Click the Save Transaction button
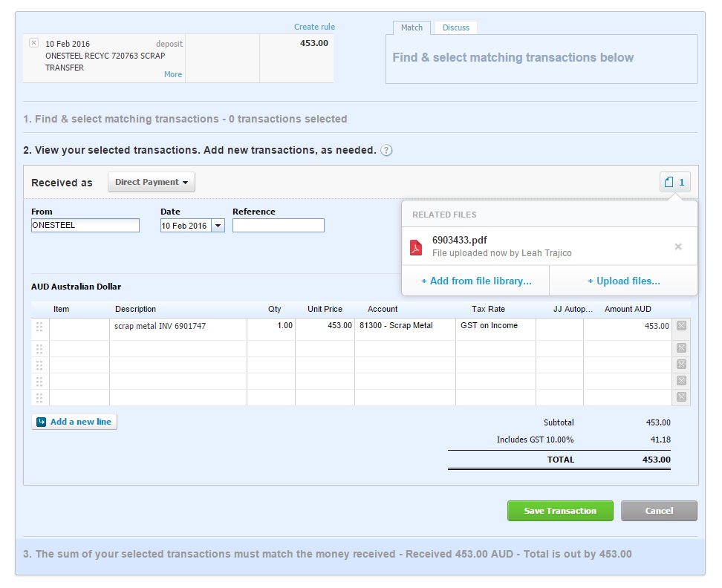Viewport: 722px width, 588px height. (x=560, y=511)
